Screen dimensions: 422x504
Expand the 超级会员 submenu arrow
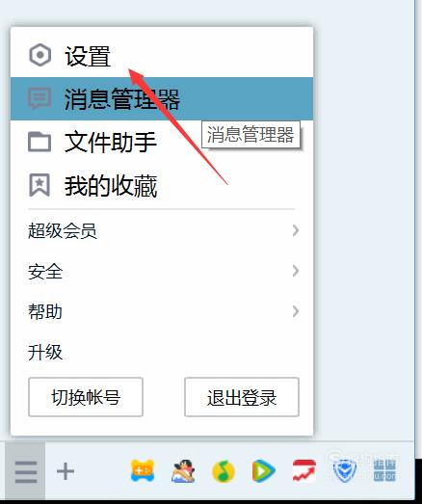tap(296, 230)
